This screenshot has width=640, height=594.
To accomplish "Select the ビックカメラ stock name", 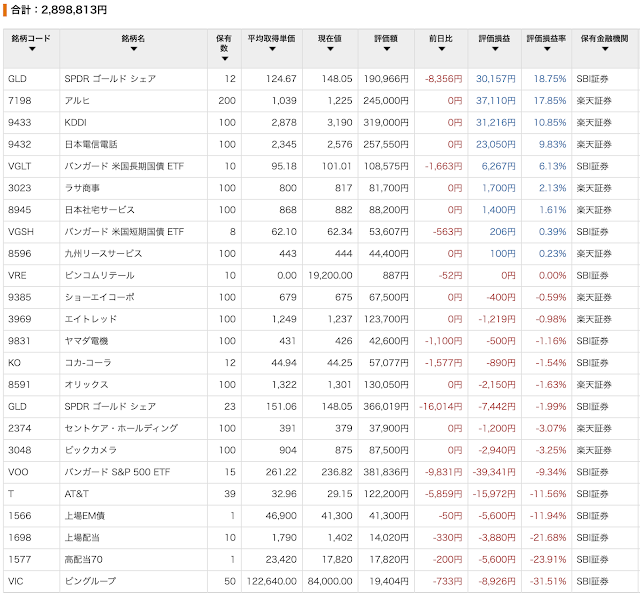I will (91, 450).
